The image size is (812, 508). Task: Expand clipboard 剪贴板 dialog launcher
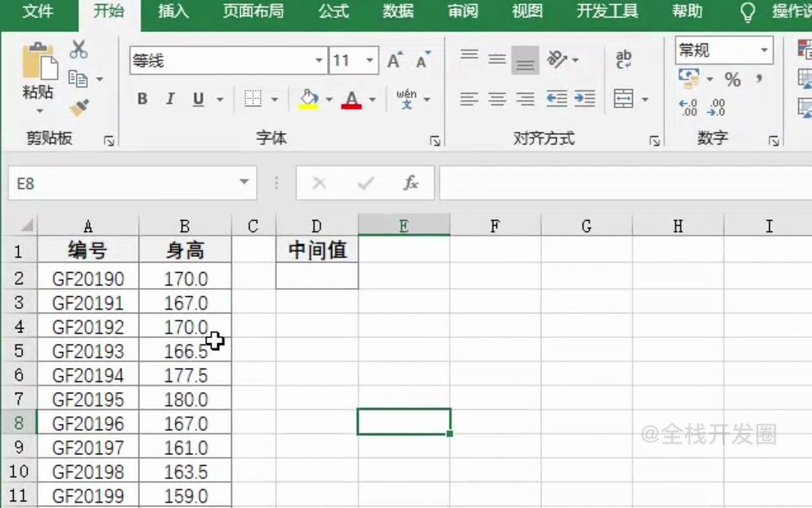[109, 141]
